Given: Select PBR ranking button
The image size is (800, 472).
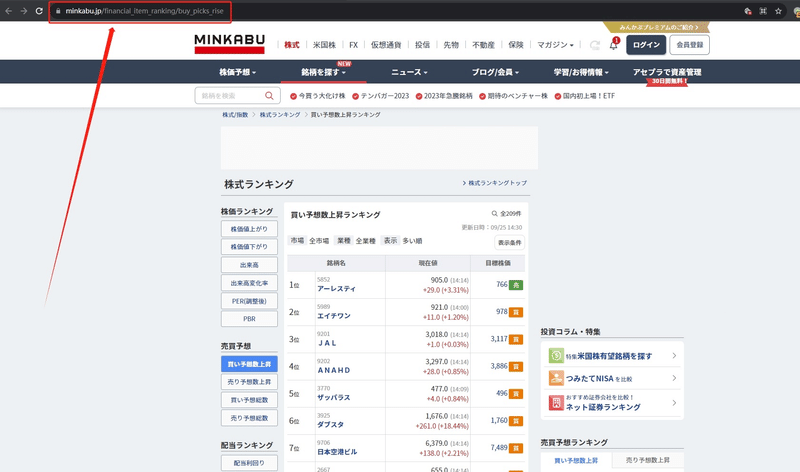Looking at the screenshot, I should (x=249, y=319).
